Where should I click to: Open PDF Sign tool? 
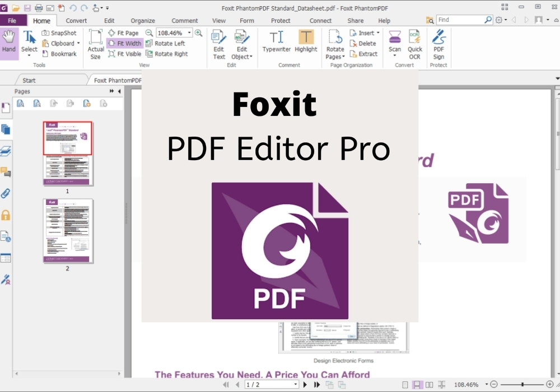coord(438,45)
